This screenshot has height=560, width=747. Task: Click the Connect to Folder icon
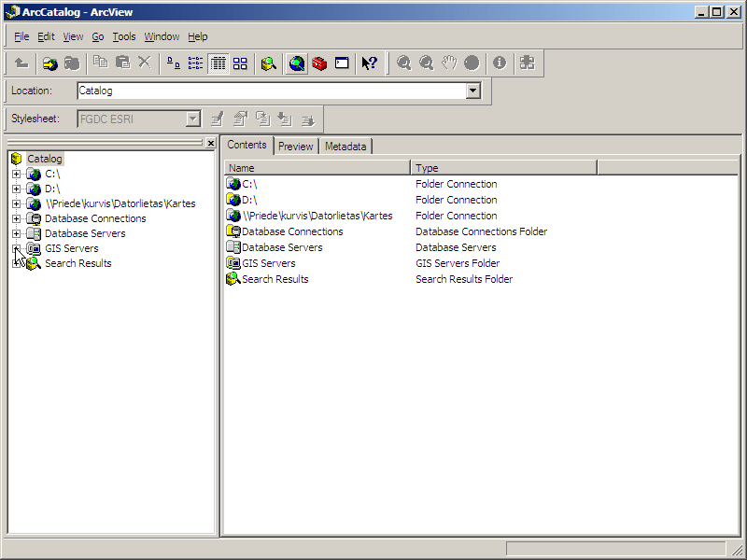[49, 63]
